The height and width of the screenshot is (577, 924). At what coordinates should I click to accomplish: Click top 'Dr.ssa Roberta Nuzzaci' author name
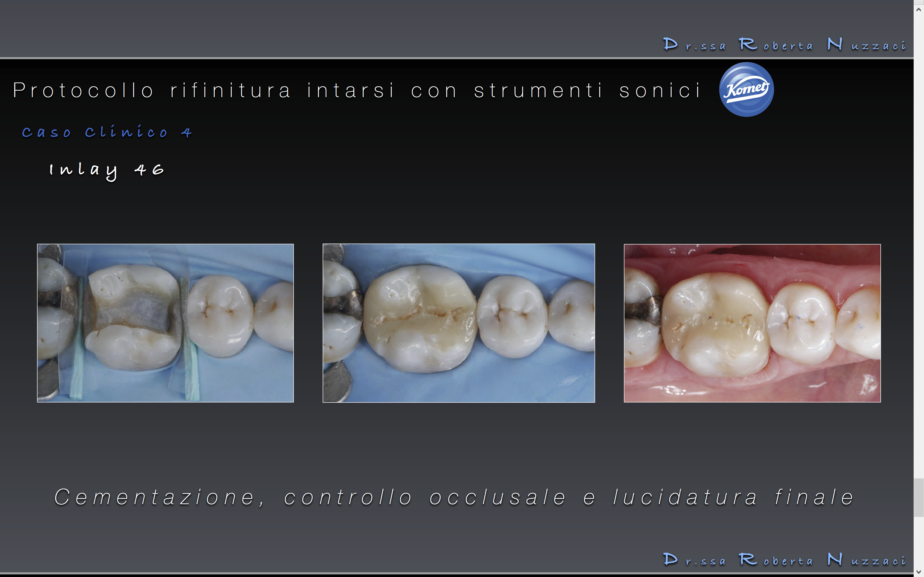(x=784, y=45)
